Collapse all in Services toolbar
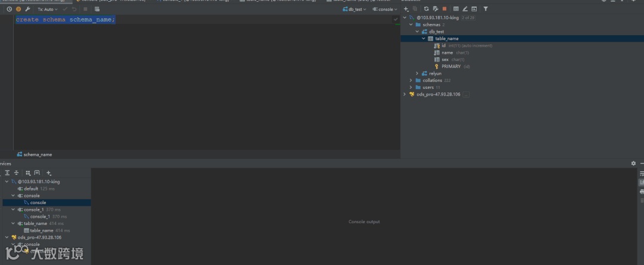644x265 pixels. coord(17,172)
